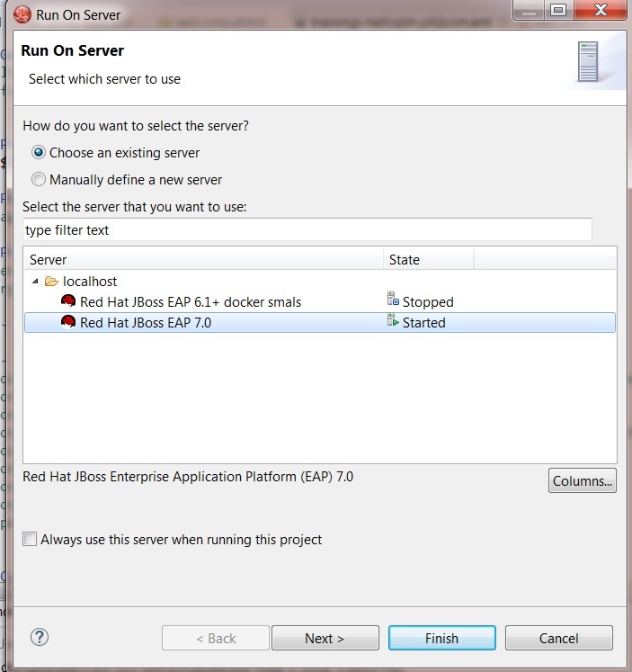This screenshot has width=632, height=672.
Task: Open the Columns... dialog
Action: pos(583,480)
